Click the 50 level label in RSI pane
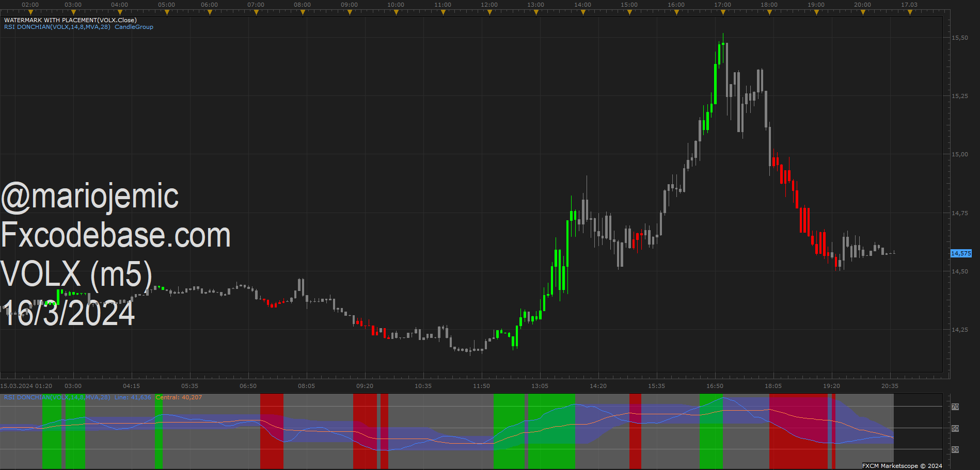The width and height of the screenshot is (980, 470). click(x=955, y=428)
